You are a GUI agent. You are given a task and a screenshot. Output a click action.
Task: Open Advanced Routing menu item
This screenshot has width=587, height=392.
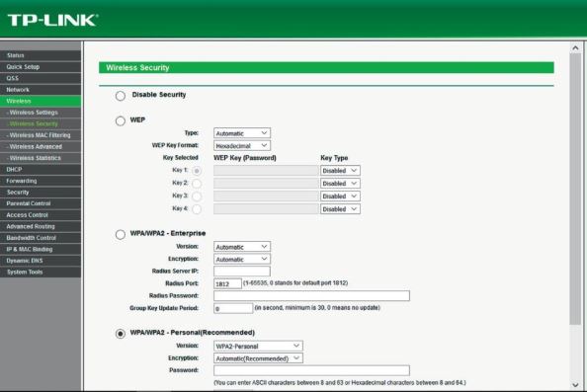pos(41,226)
